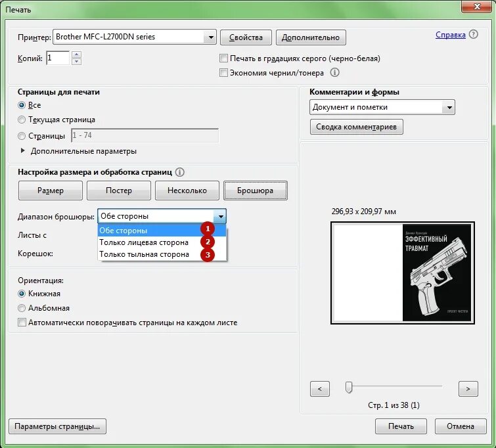Image resolution: width=496 pixels, height=448 pixels.
Task: Click Сводка комментариев button
Action: (x=357, y=127)
